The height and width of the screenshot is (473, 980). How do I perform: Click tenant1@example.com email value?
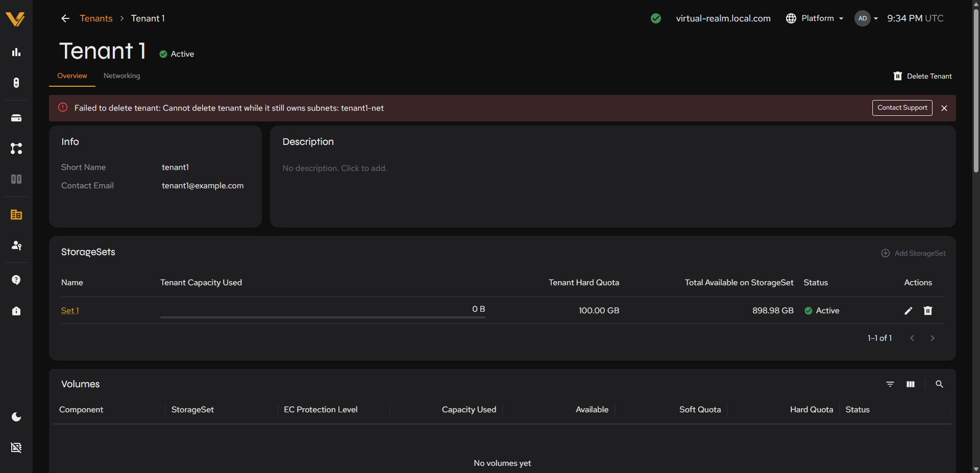(203, 186)
